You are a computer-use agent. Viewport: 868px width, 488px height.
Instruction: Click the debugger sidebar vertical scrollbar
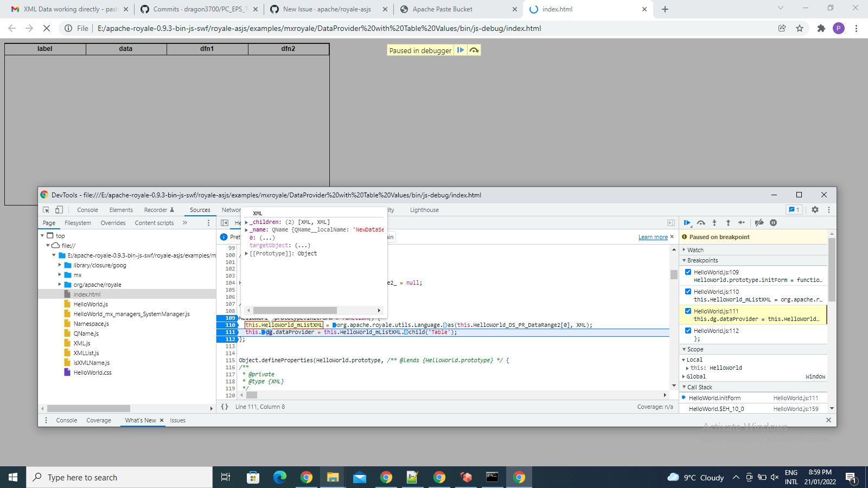832,270
